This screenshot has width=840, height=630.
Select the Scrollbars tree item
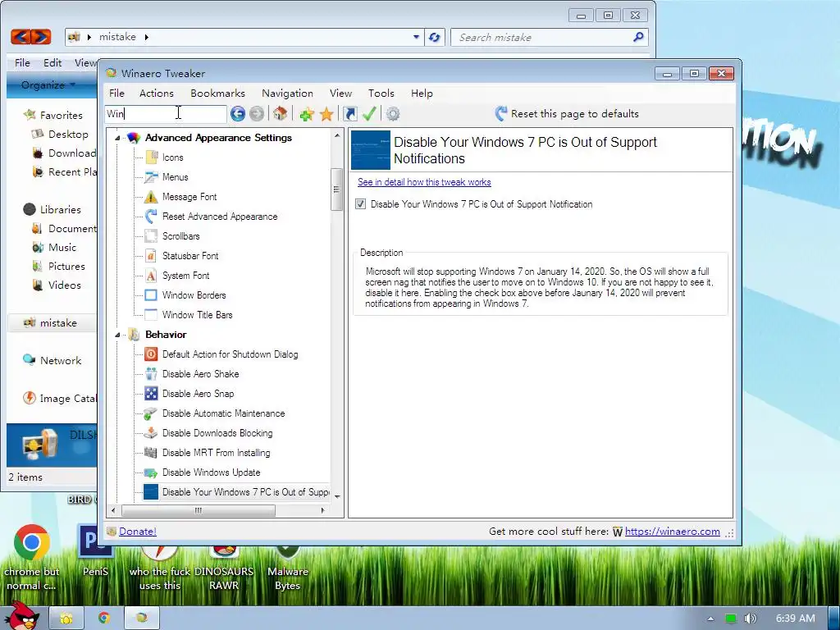(x=180, y=236)
